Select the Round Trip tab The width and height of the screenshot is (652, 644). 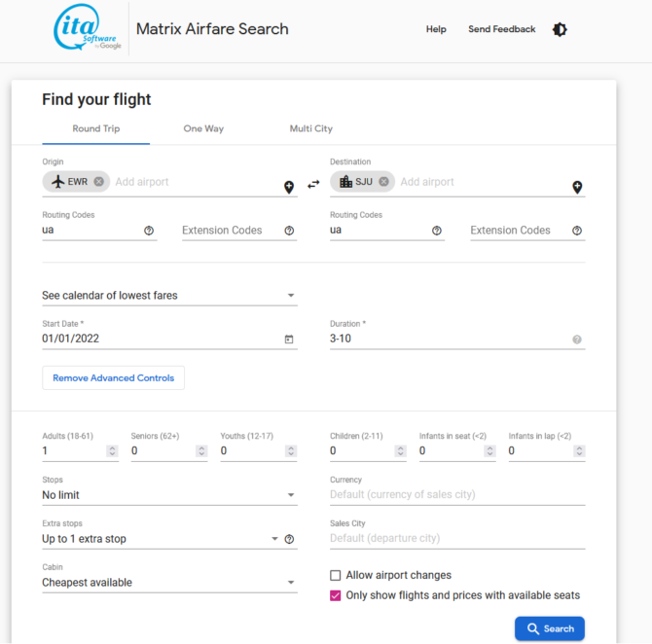[x=96, y=128]
